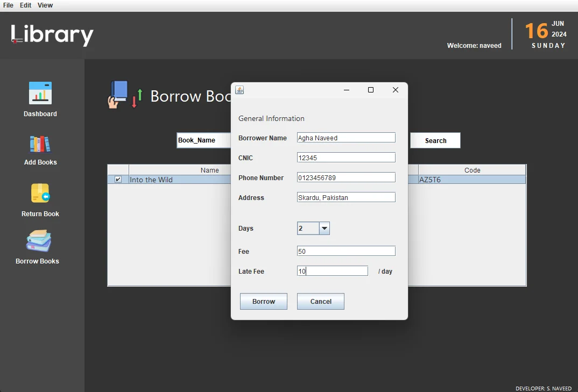Click the Cancel button in dialog
The image size is (578, 392).
pos(321,301)
